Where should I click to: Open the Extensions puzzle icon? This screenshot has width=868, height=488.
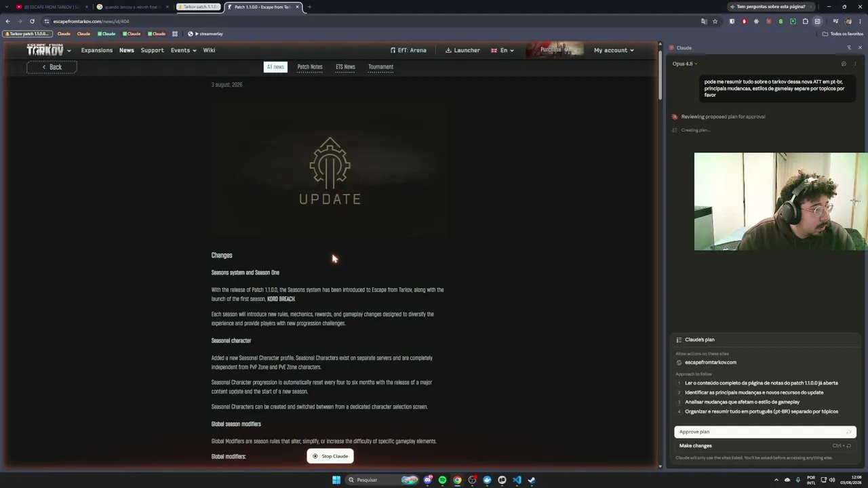[x=805, y=21]
